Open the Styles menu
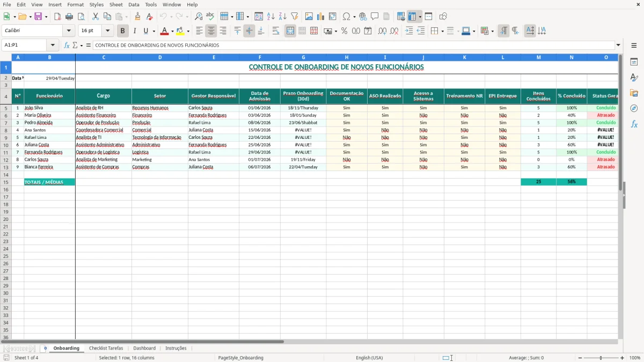644x362 pixels. pyautogui.click(x=97, y=4)
